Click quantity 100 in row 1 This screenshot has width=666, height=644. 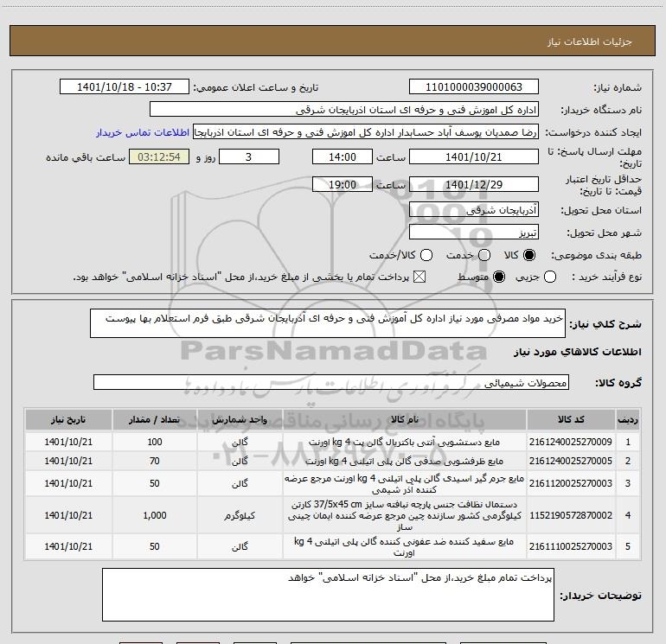[x=155, y=442]
